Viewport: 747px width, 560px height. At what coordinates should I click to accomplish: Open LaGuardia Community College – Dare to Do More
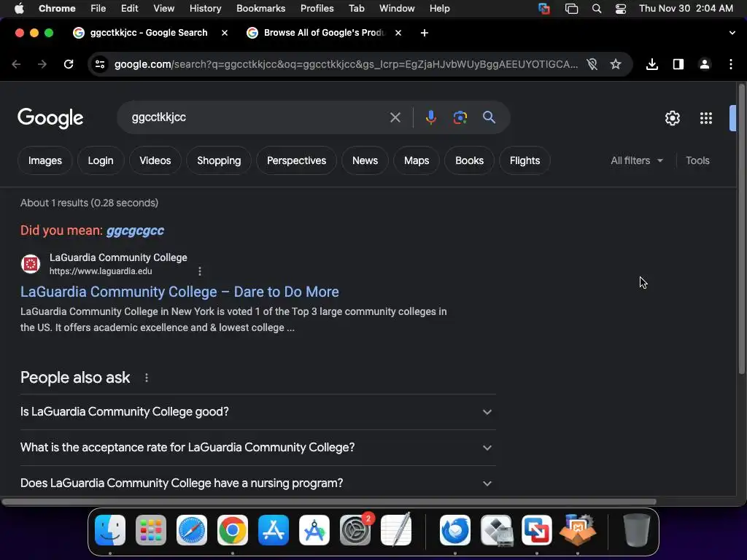tap(179, 292)
